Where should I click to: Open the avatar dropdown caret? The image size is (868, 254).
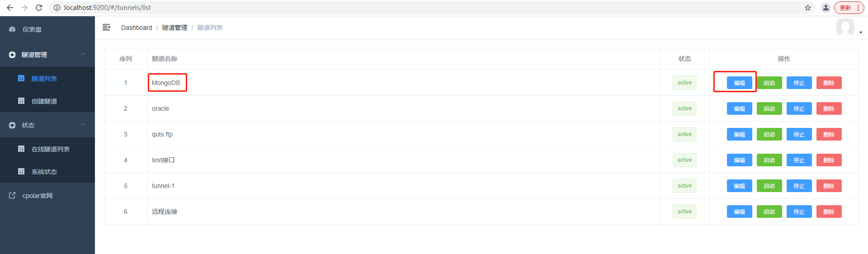(861, 33)
